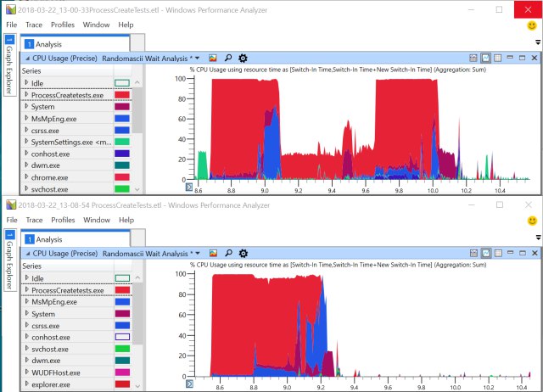
Task: Open the view editor gear in bottom window
Action: [244, 254]
